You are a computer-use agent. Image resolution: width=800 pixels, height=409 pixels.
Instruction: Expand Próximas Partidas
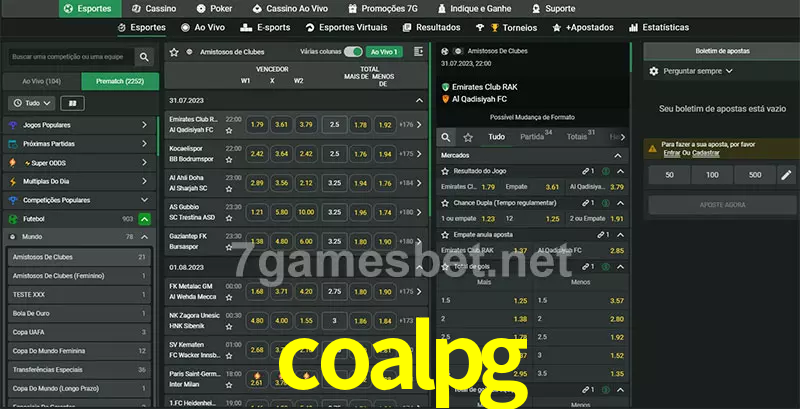coord(144,144)
